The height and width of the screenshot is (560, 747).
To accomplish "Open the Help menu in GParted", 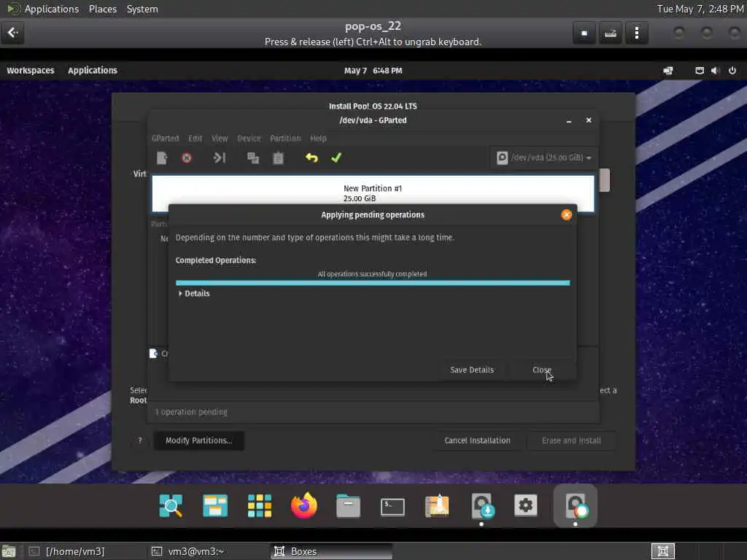I will pos(318,138).
